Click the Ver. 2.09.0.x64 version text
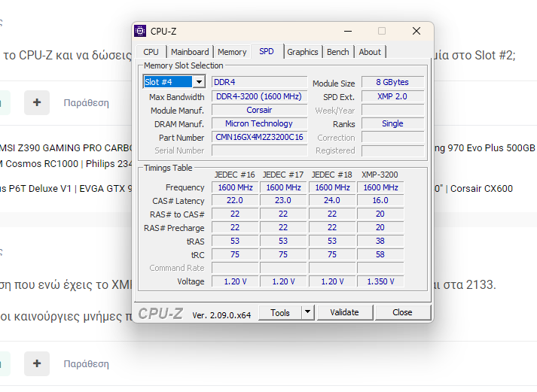The width and height of the screenshot is (537, 392). pyautogui.click(x=221, y=315)
